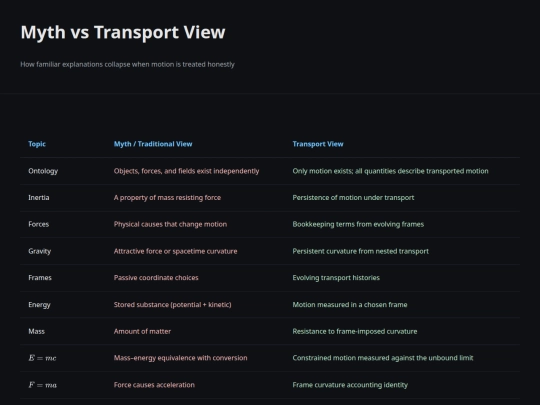540x405 pixels.
Task: Select the 'F = ma' formula cell
Action: coord(42,385)
